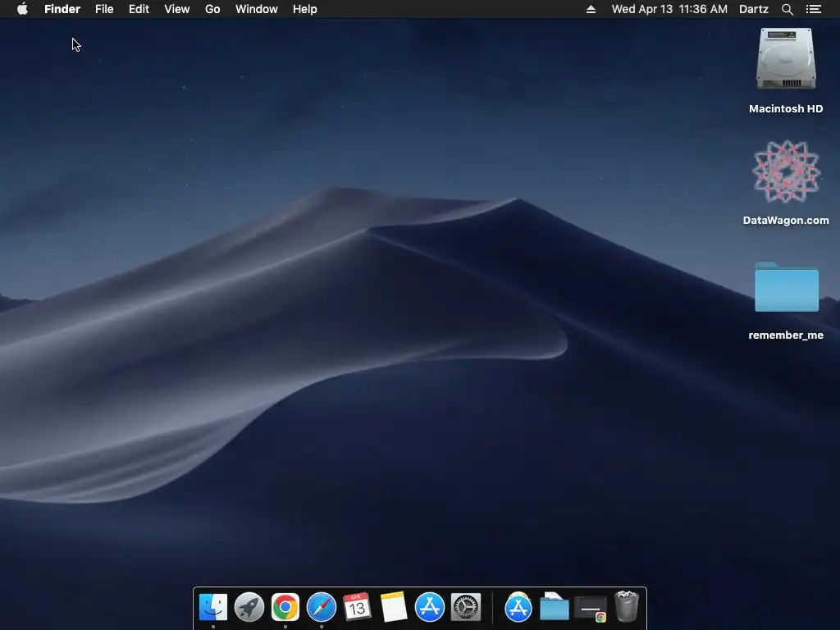This screenshot has height=630, width=840.
Task: Click the remember_me label text
Action: click(x=786, y=336)
